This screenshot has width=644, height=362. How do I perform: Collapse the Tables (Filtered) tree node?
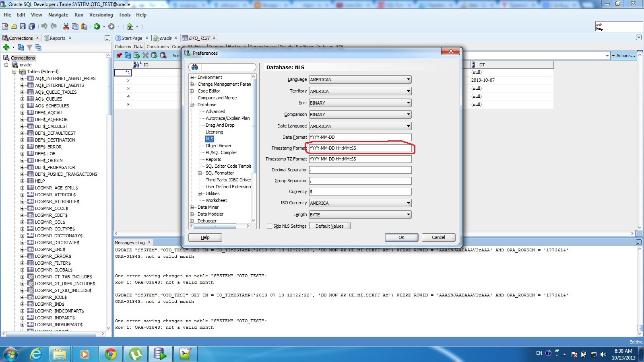pos(14,72)
